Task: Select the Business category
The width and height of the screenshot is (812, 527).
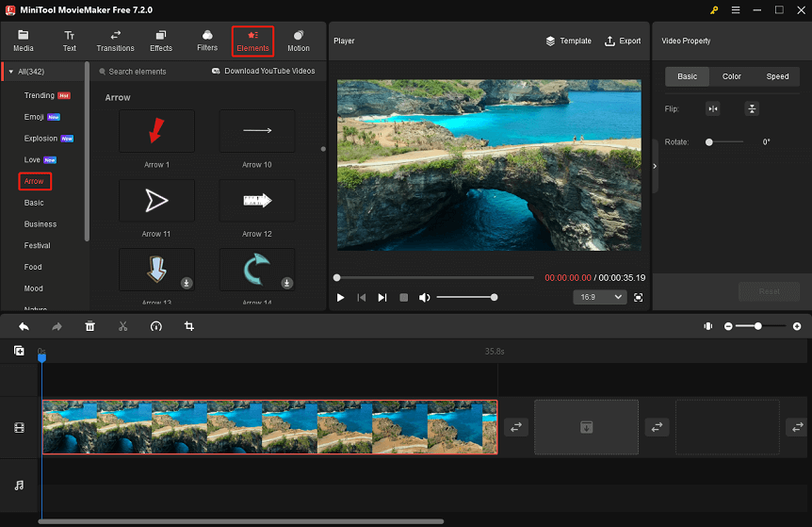Action: coord(41,223)
